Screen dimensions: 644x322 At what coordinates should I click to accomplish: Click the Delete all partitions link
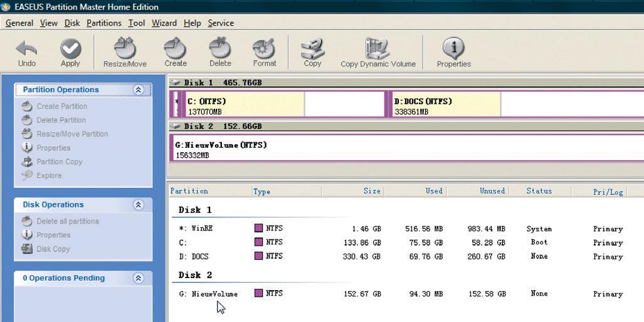[68, 221]
